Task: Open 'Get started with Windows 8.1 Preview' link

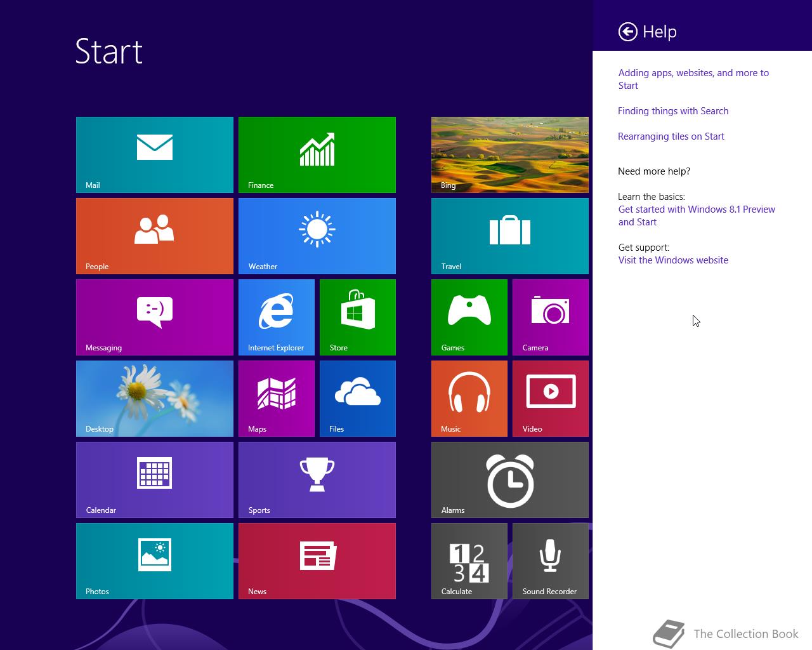Action: (x=697, y=216)
